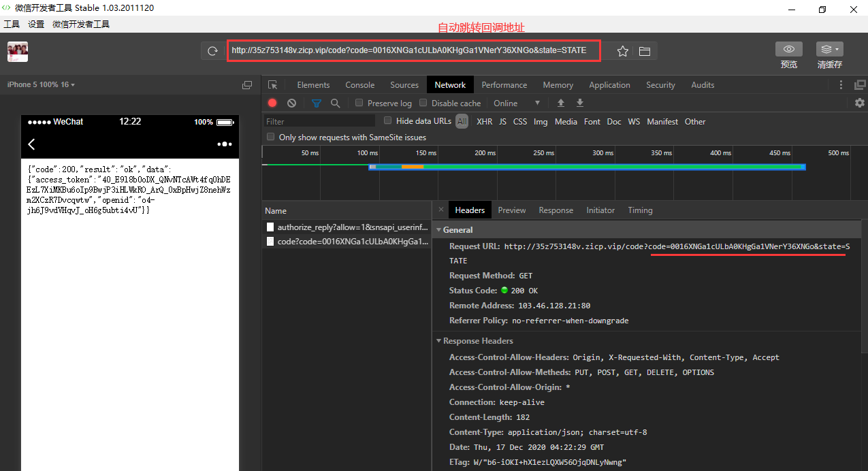Open iPhone 5 device selector dropdown
Viewport: 868px width, 471px height.
click(x=41, y=84)
